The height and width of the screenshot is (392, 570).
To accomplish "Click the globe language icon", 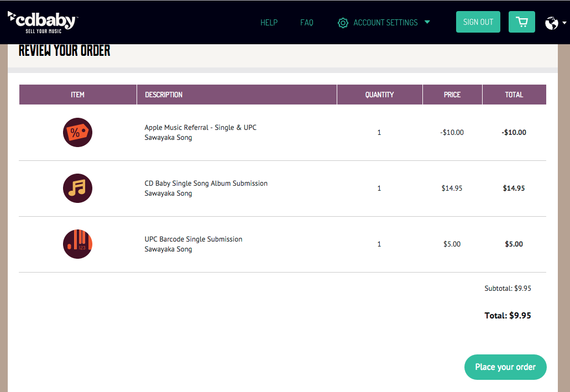I will point(551,23).
